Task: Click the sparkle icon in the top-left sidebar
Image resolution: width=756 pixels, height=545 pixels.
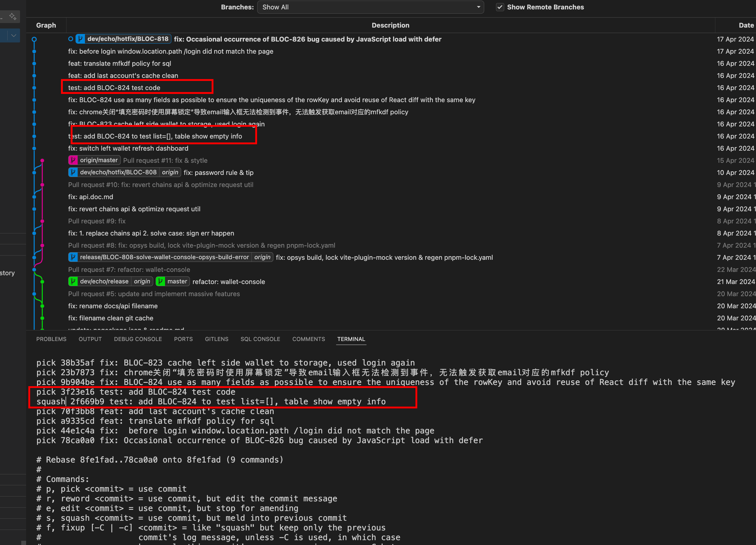Action: (13, 16)
